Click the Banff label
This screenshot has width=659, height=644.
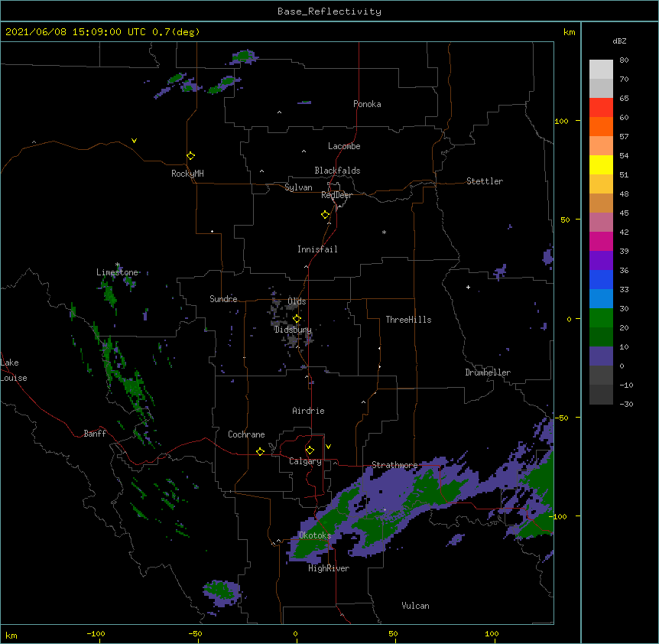pos(95,434)
